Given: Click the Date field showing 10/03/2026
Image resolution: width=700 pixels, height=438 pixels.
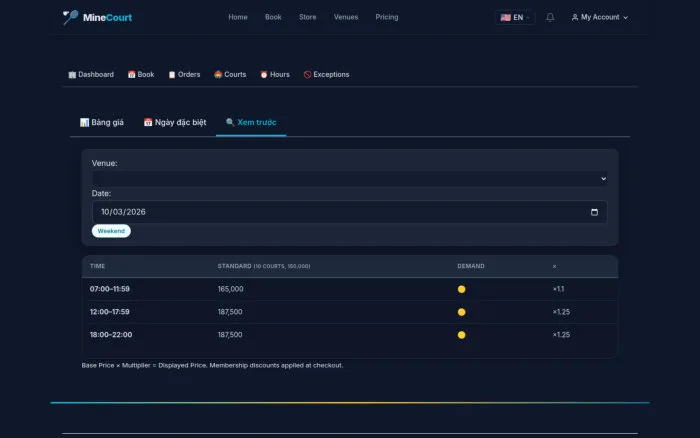Looking at the screenshot, I should (349, 212).
